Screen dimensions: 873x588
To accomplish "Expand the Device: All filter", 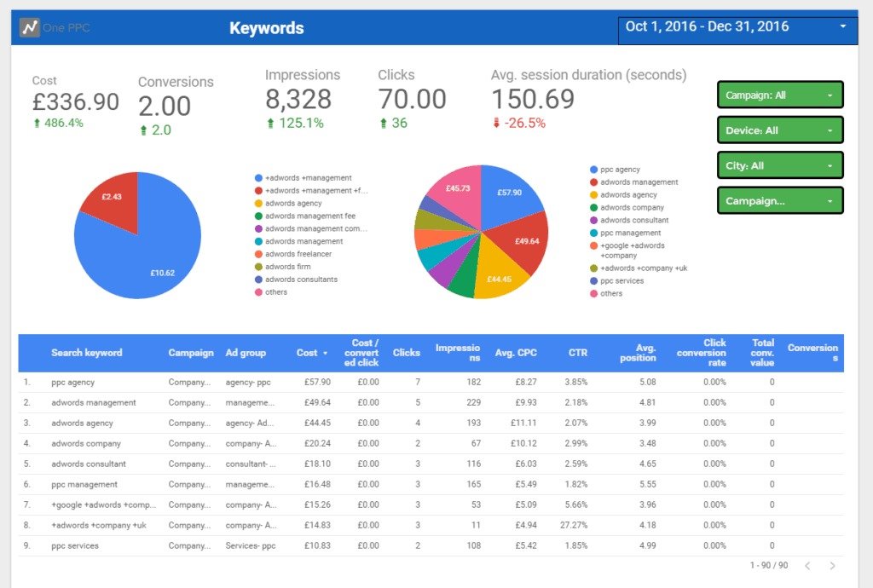I will tap(779, 130).
